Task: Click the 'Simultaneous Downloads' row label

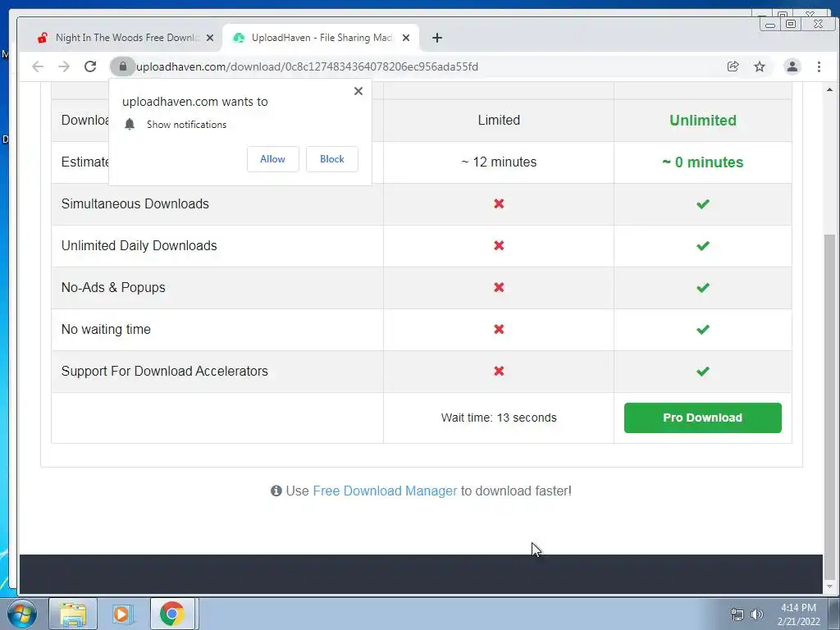Action: point(135,203)
